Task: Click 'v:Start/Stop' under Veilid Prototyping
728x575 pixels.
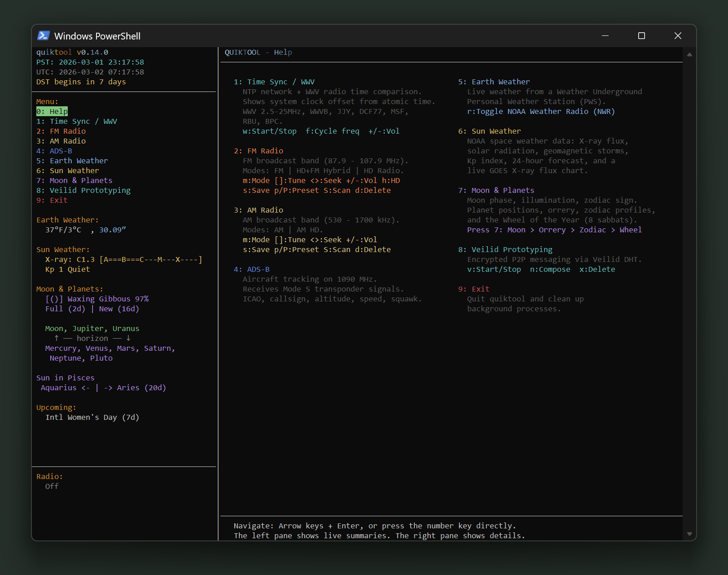Action: (x=494, y=269)
